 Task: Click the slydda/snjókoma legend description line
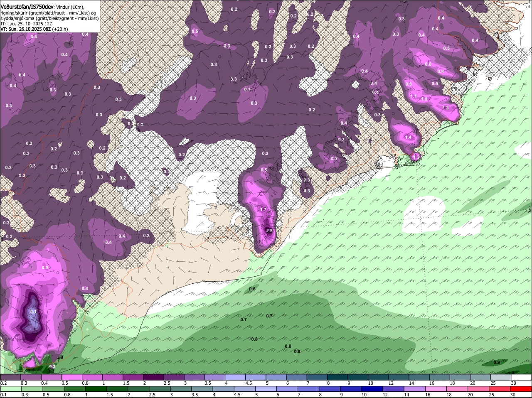(49, 19)
